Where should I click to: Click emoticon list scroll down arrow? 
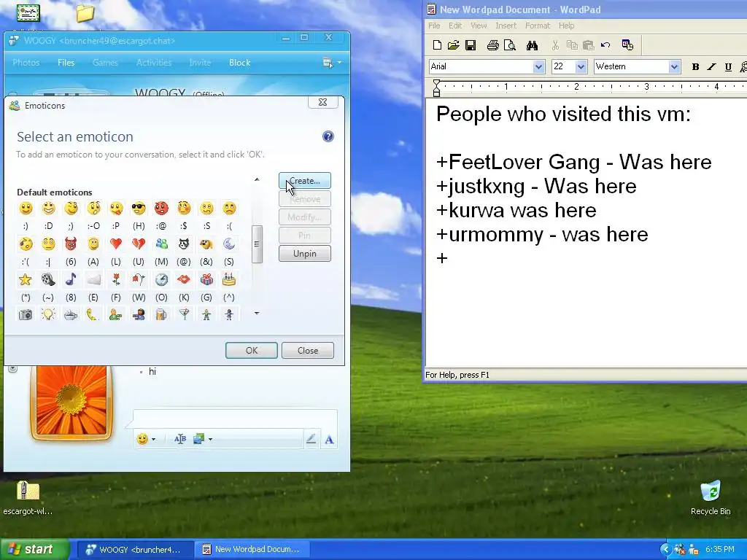pos(257,313)
